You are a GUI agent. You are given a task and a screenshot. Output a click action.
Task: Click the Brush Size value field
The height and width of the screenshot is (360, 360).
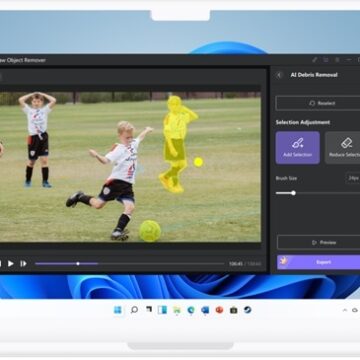point(352,178)
